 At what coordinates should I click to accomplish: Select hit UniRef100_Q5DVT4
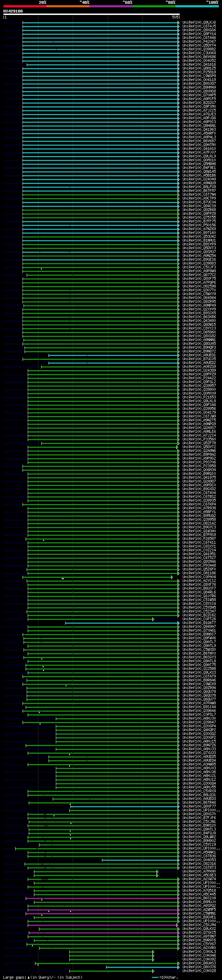[199, 45]
